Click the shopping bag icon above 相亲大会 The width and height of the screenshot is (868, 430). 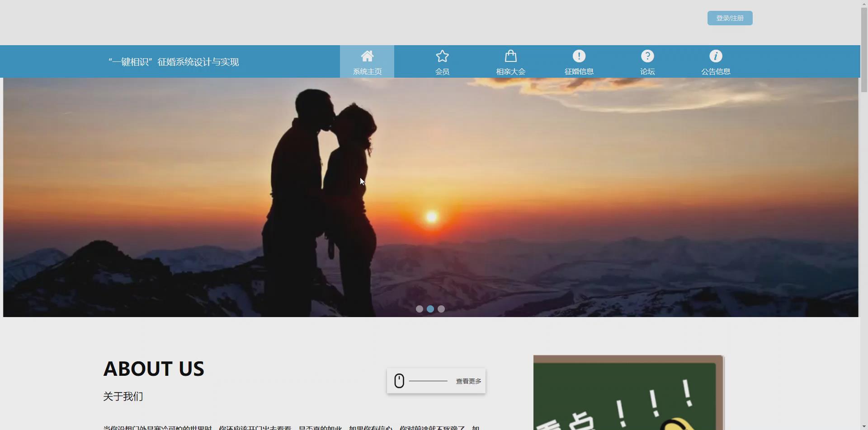point(511,56)
